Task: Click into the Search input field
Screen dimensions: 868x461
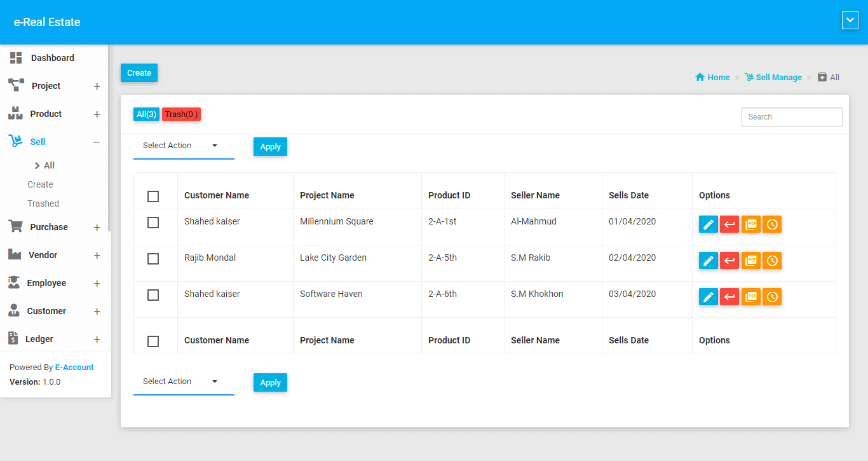Action: (791, 117)
